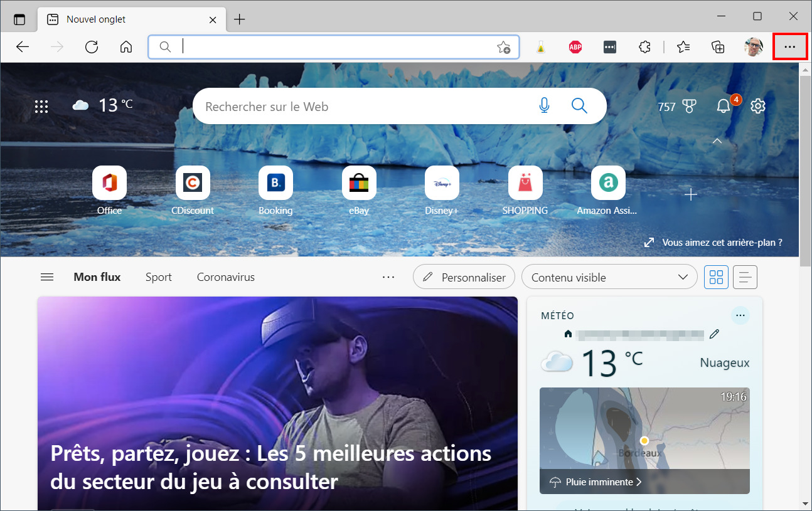The width and height of the screenshot is (812, 511).
Task: Collapse quick links with the up chevron
Action: pyautogui.click(x=717, y=142)
